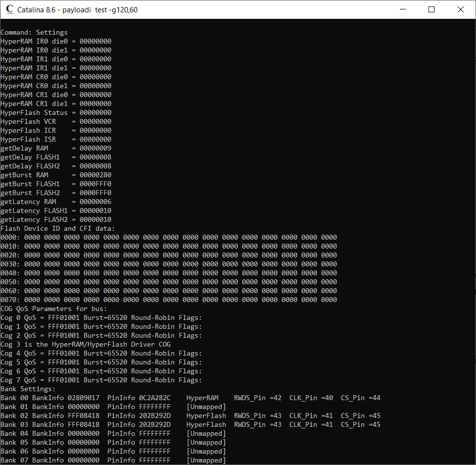Click the Bank 03 PinInfo value 202B292D
476x465 pixels.
(x=155, y=424)
